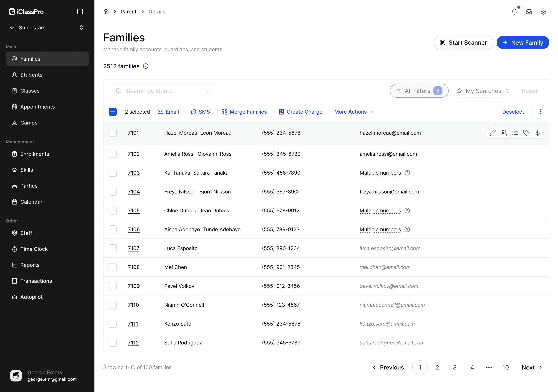Image resolution: width=558 pixels, height=392 pixels.
Task: Check the box for family 7102
Action: pyautogui.click(x=112, y=154)
